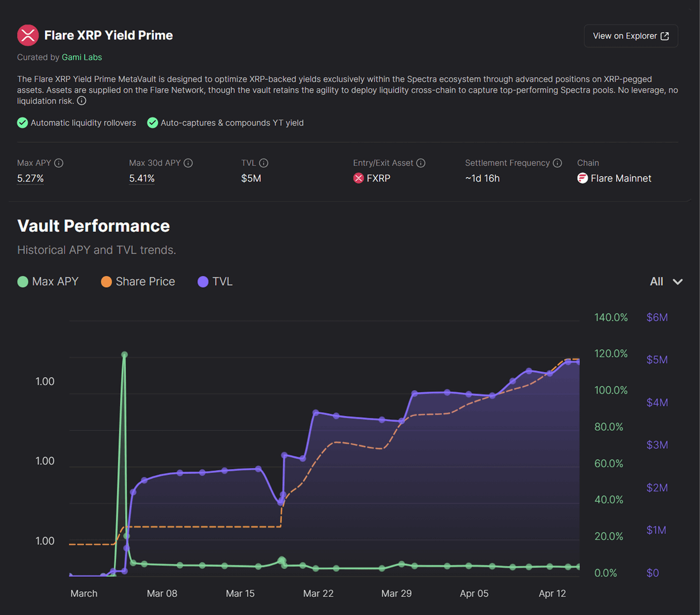Viewport: 700px width, 615px height.
Task: Click the purple TVL legend dot
Action: (203, 282)
